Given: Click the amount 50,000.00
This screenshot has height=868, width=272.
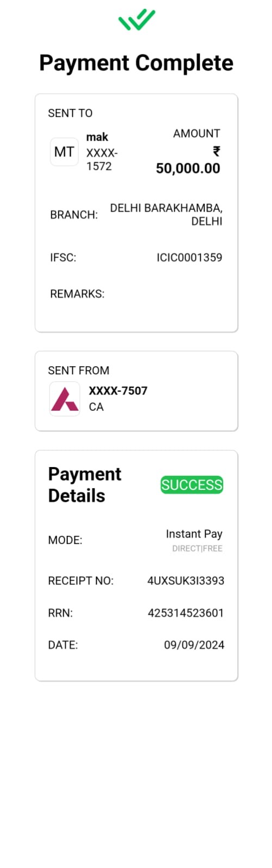Looking at the screenshot, I should pos(188,168).
